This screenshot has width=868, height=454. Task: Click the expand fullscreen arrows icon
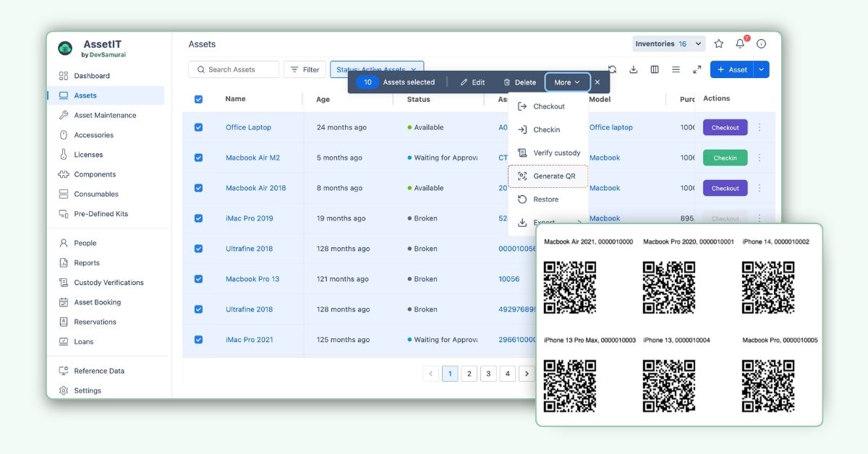click(x=696, y=69)
